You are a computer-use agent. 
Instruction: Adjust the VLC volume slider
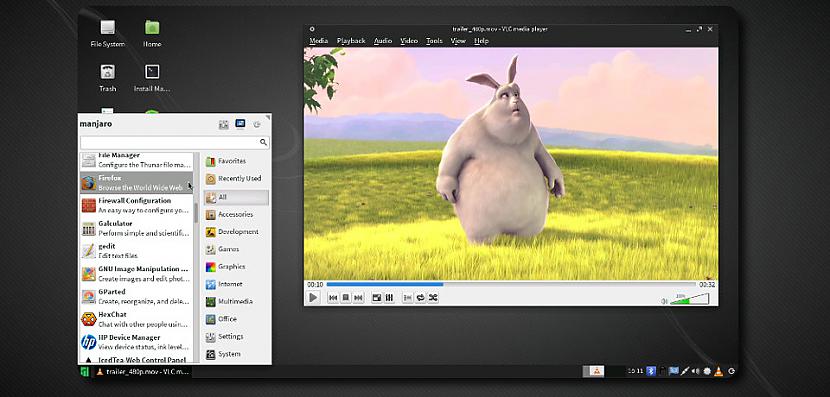[689, 299]
